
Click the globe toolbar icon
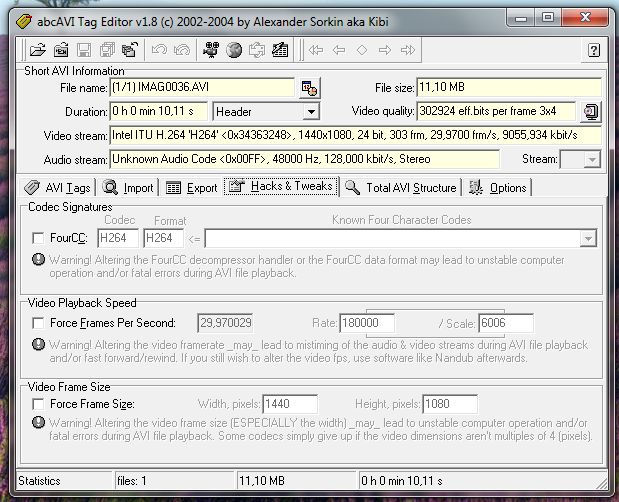click(234, 50)
